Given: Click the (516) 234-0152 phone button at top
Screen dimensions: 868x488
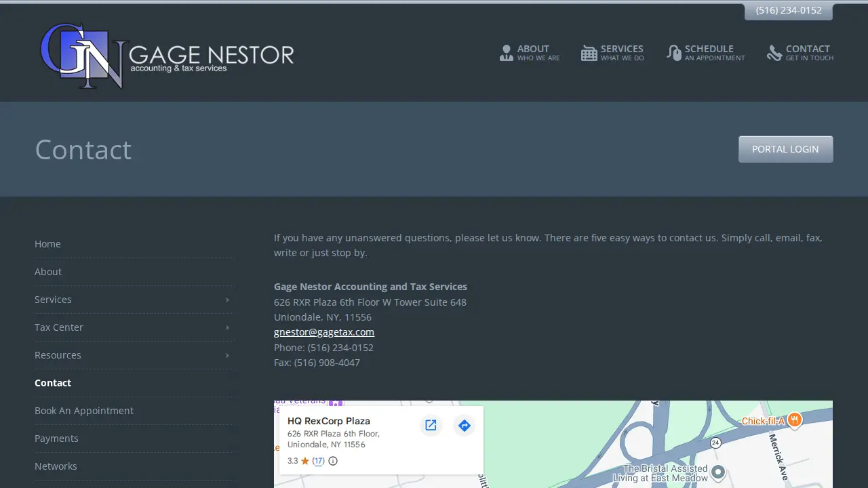Looking at the screenshot, I should [789, 11].
